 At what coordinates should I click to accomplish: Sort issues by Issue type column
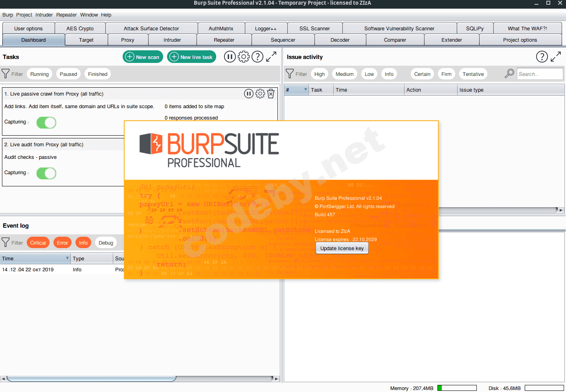[511, 90]
